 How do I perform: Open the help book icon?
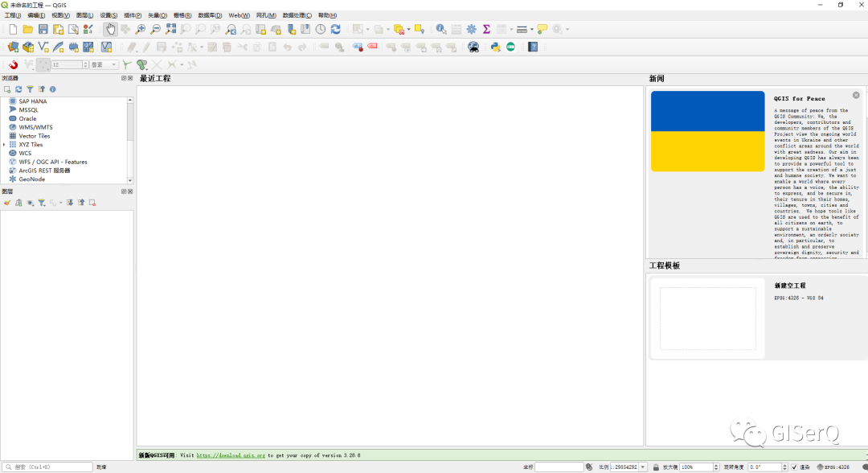[x=533, y=47]
